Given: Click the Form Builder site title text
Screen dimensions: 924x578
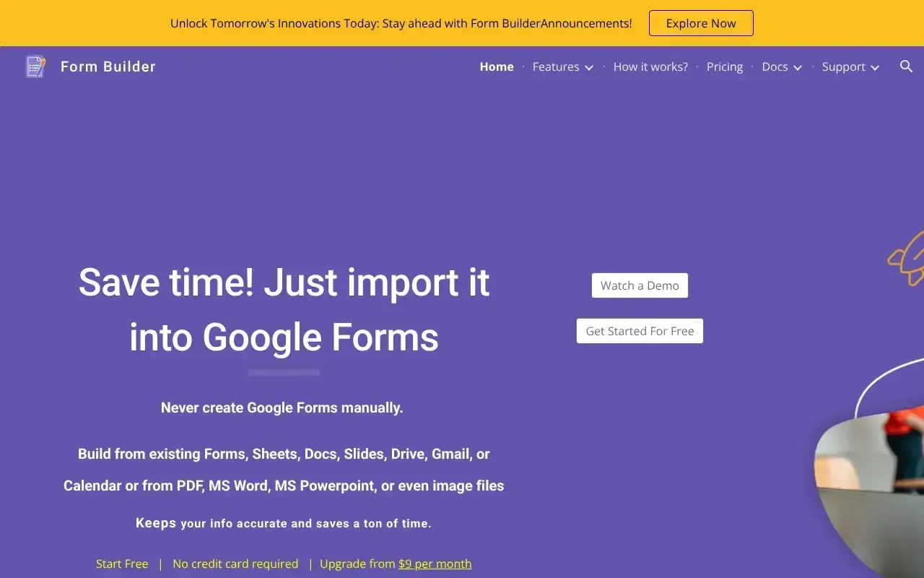Looking at the screenshot, I should click(108, 66).
